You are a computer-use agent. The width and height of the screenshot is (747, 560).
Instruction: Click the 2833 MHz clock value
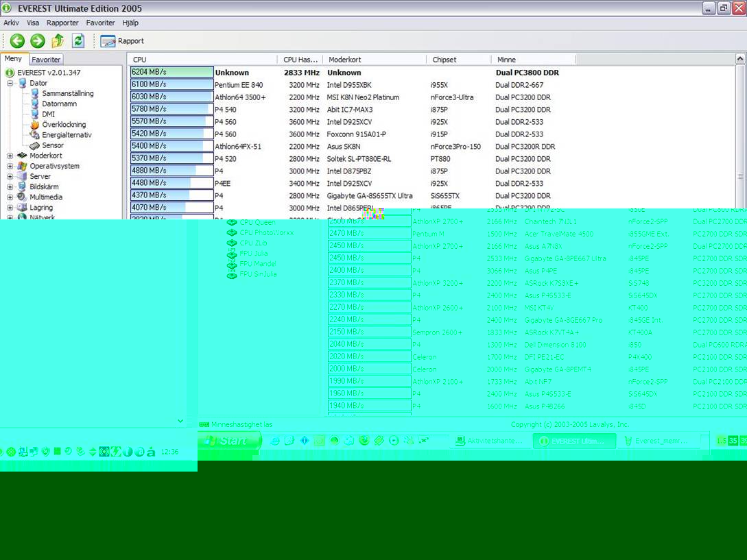click(x=302, y=73)
